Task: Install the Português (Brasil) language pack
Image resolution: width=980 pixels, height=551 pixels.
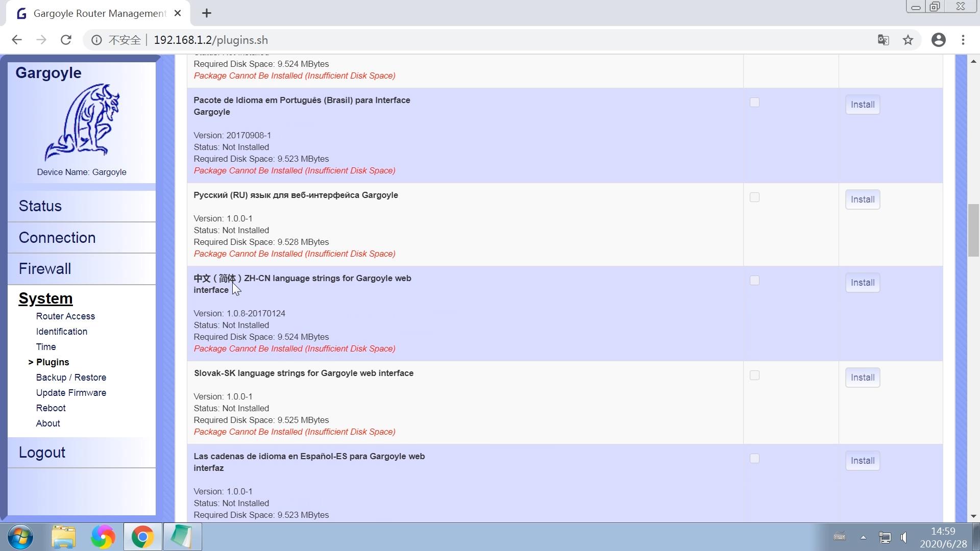Action: (862, 105)
